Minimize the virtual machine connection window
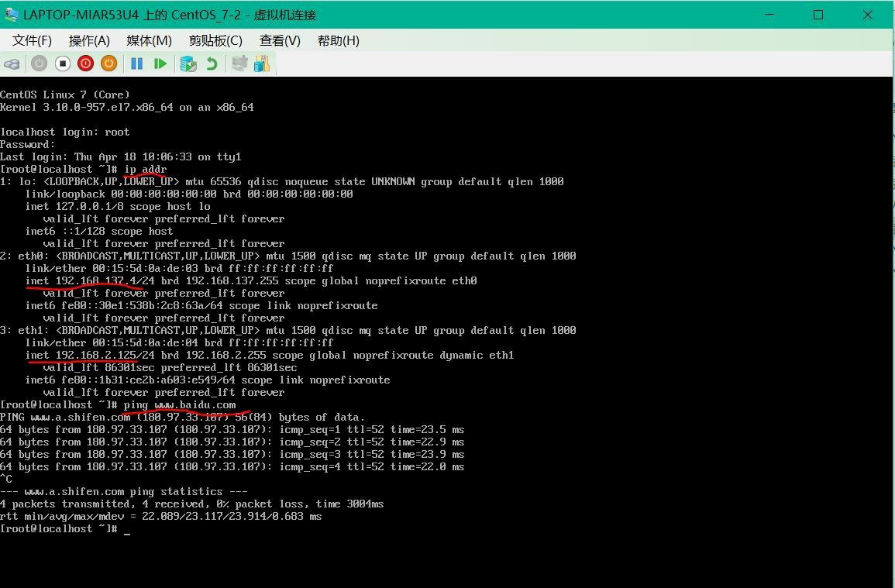The height and width of the screenshot is (588, 895). (769, 15)
